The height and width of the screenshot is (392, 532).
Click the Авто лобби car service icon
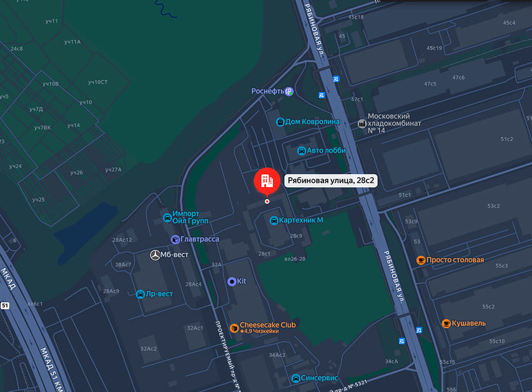302,151
